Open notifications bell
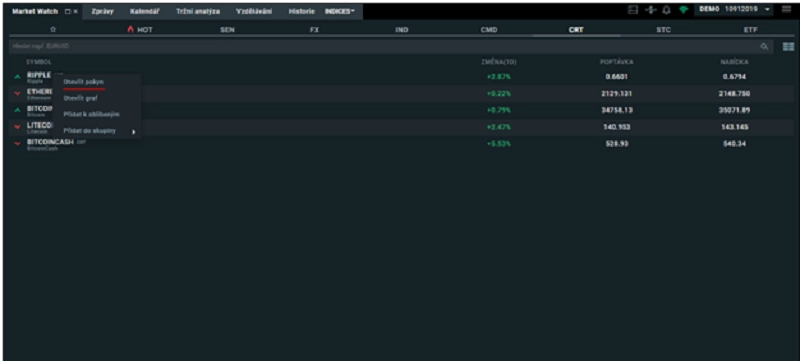 (x=666, y=10)
